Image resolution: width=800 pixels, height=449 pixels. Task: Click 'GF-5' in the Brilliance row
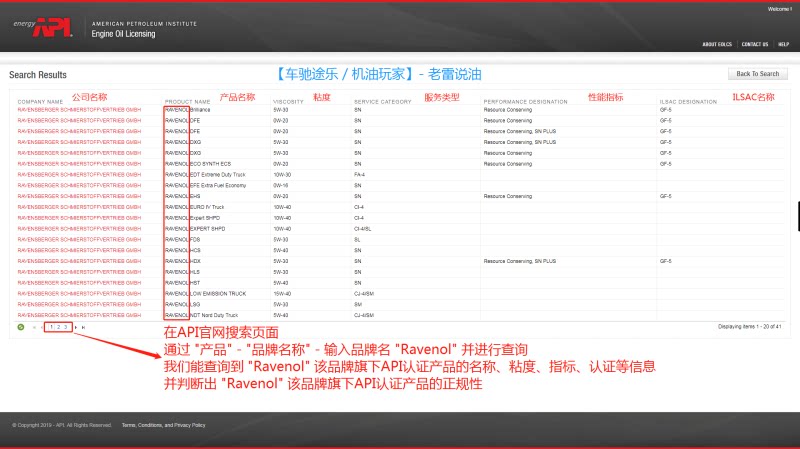pyautogui.click(x=665, y=110)
